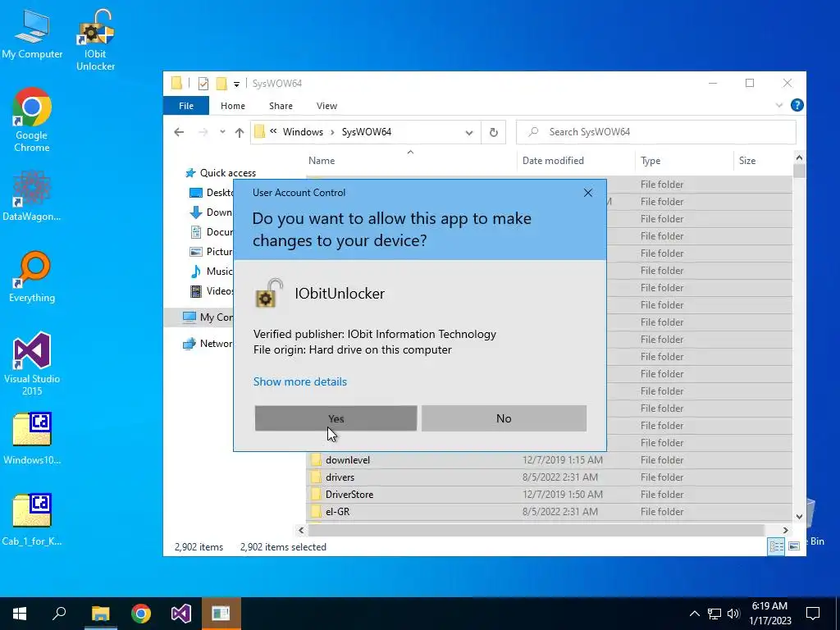Click horizontal scrollbar right arrow
The image size is (840, 630).
pyautogui.click(x=785, y=531)
